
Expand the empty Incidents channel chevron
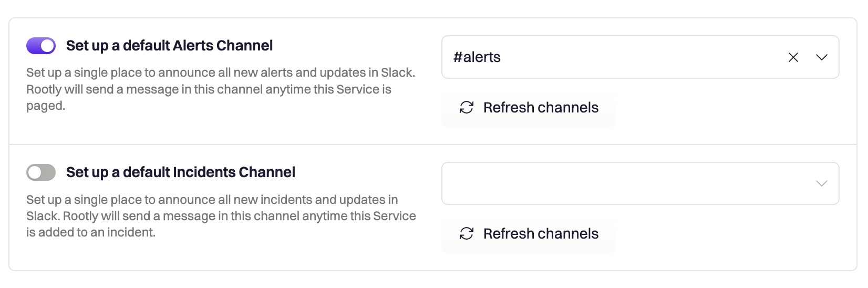[x=822, y=183]
